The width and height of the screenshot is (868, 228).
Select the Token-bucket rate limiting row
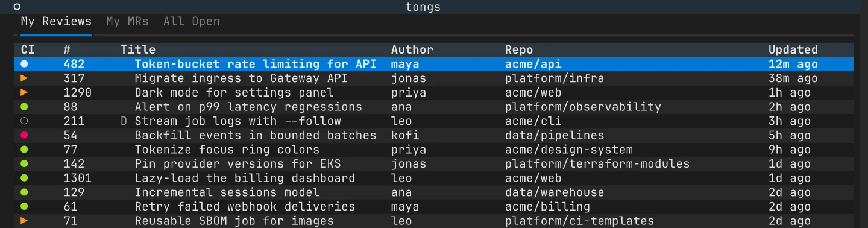[x=433, y=64]
